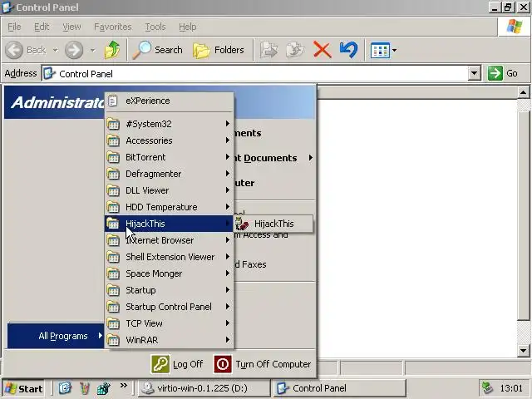
Task: Click the red power icon
Action: (x=223, y=364)
